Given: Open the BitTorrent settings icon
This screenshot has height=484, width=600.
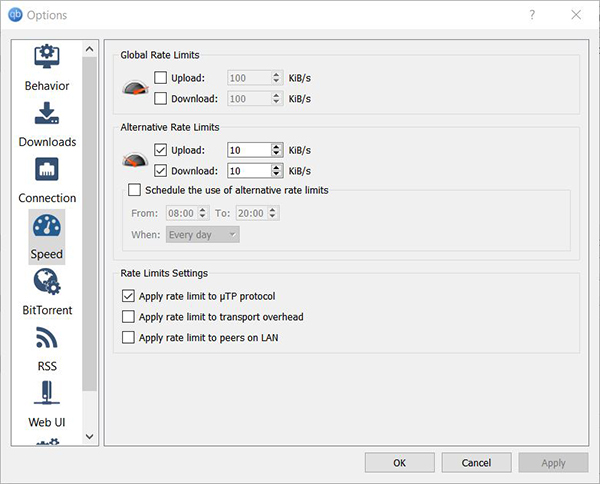Looking at the screenshot, I should [47, 282].
